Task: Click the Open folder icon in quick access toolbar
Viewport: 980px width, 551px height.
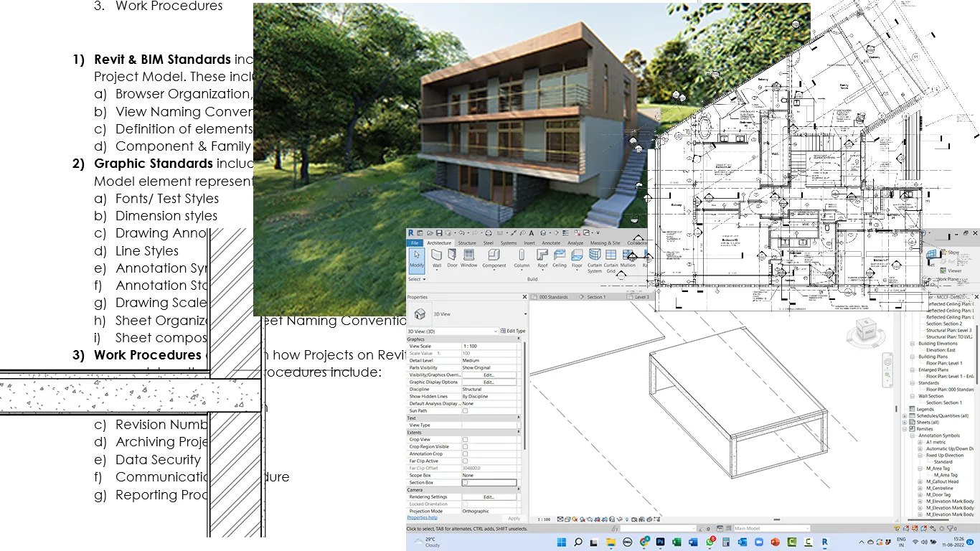Action: tap(430, 233)
